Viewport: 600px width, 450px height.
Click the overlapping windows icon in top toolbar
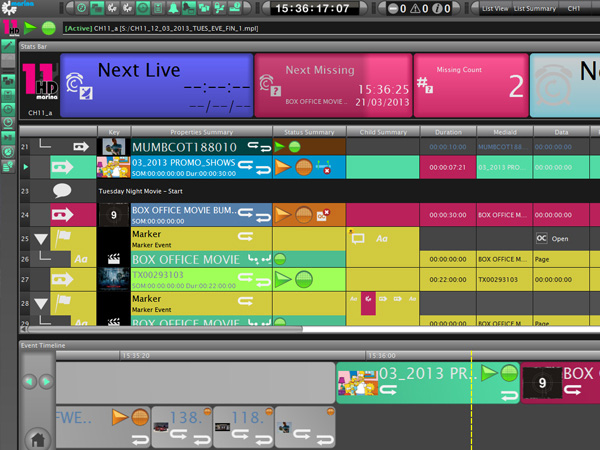pyautogui.click(x=97, y=8)
